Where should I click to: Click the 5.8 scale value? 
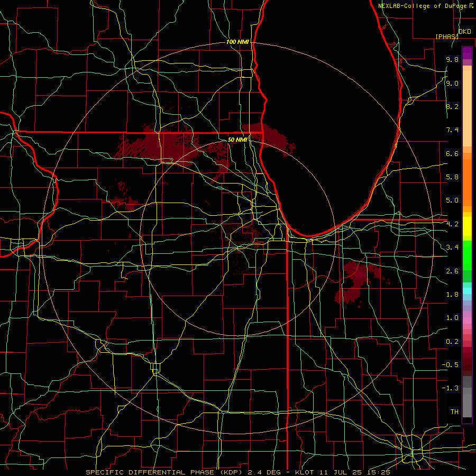pos(452,177)
